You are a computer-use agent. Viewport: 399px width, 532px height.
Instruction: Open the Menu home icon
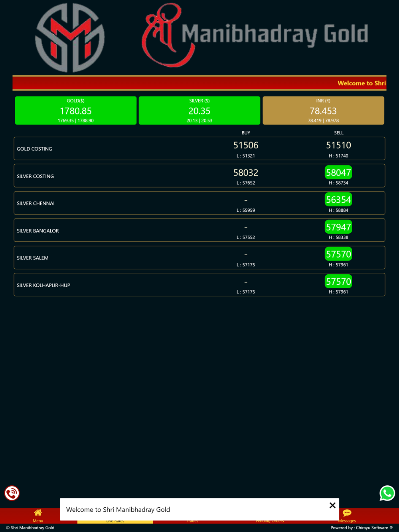click(38, 512)
